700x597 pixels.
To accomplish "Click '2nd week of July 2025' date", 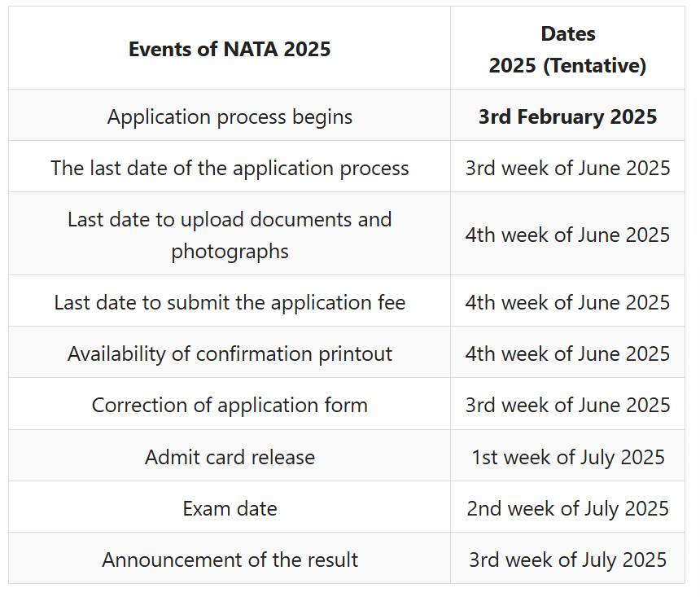I will click(567, 508).
